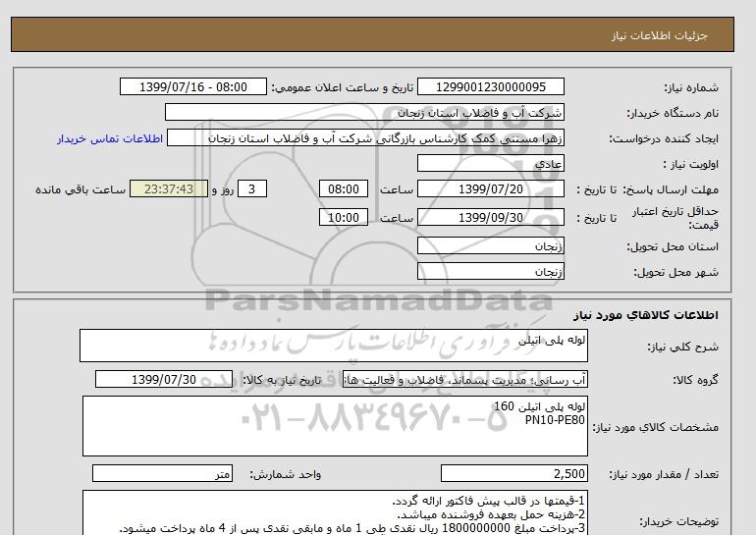
Task: Select the need number field 1299001230000095
Action: click(x=490, y=87)
